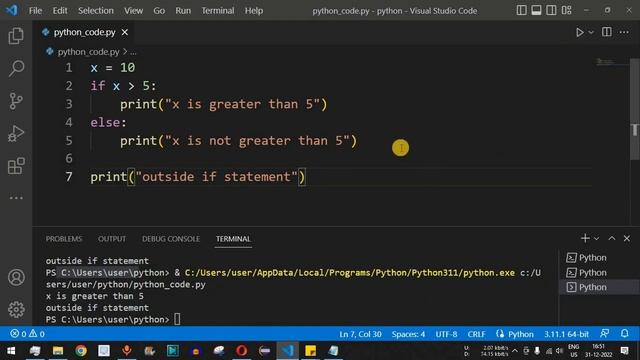640x360 pixels.
Task: Click errors and warnings status indicator
Action: (x=27, y=334)
